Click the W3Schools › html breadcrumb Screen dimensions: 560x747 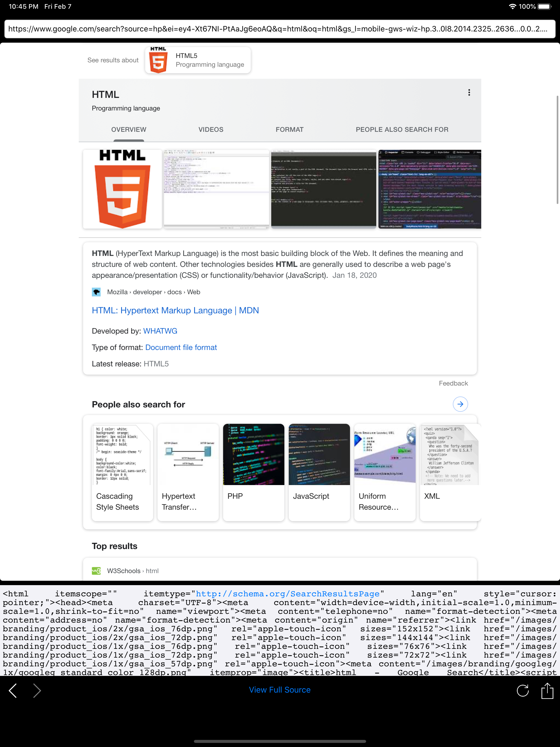(x=133, y=571)
